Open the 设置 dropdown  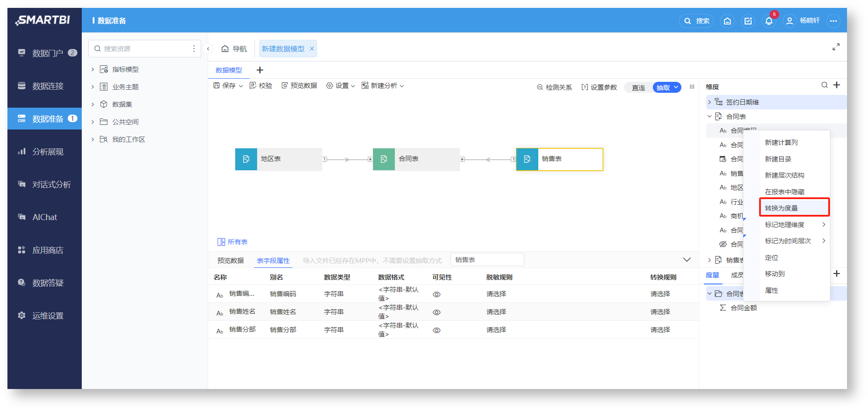[340, 86]
